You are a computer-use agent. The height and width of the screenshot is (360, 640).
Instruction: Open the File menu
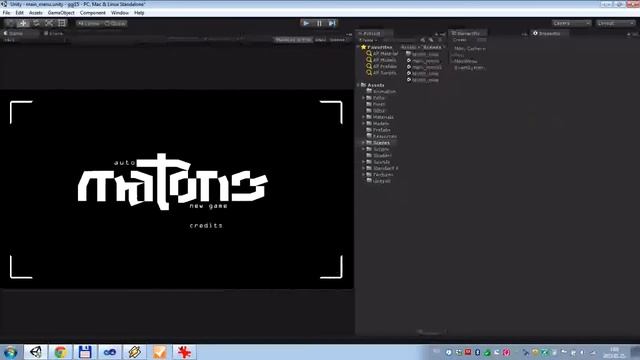tap(7, 13)
